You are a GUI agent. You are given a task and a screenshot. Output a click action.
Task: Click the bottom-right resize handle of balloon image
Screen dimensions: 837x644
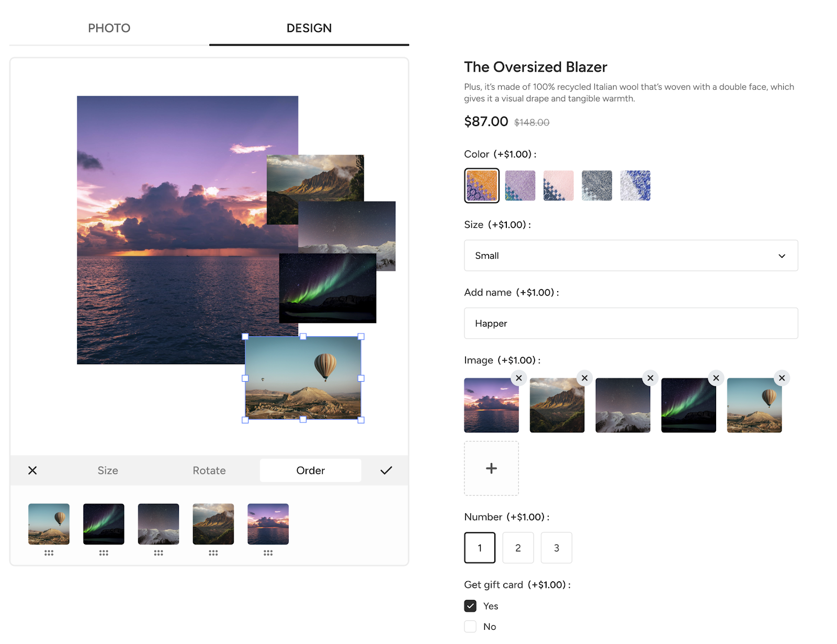pos(361,420)
